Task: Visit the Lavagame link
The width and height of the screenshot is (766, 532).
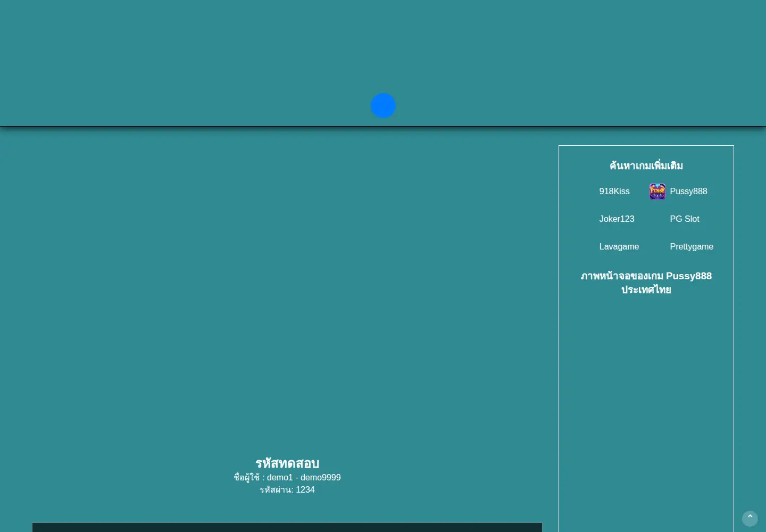Action: (x=619, y=247)
